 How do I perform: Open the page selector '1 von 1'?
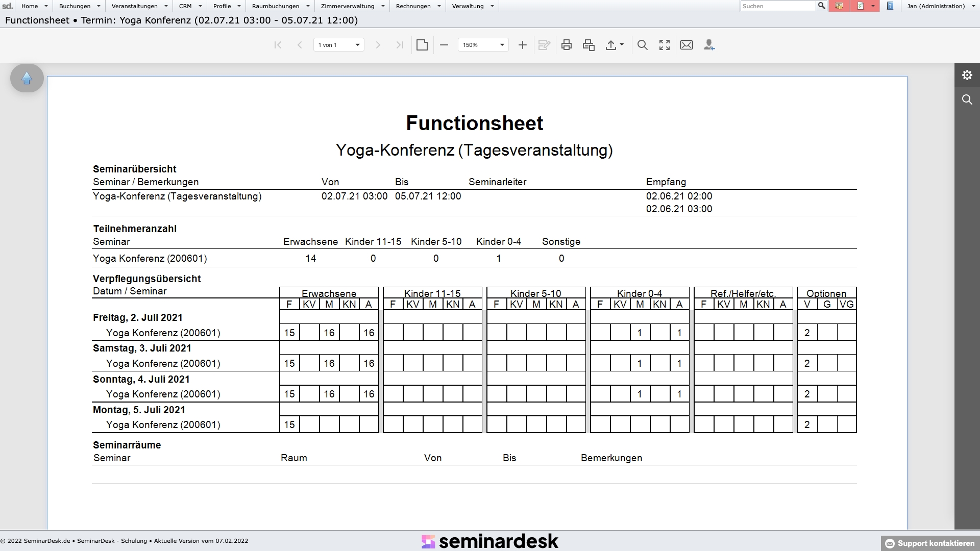338,45
